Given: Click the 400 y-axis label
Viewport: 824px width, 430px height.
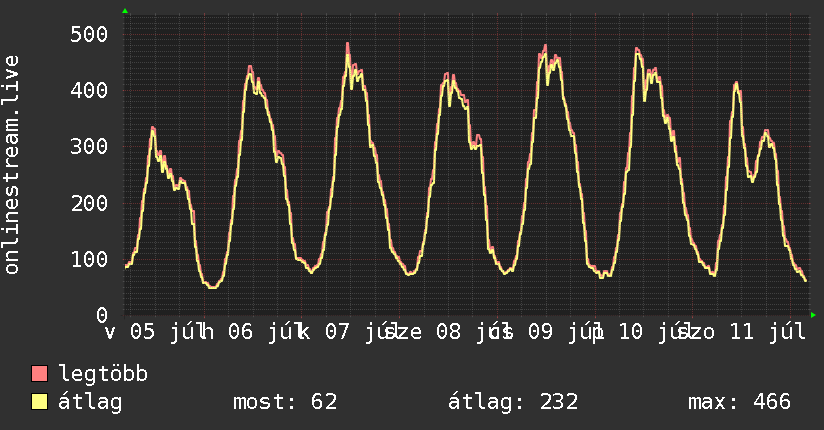Looking at the screenshot, I should click(x=89, y=90).
